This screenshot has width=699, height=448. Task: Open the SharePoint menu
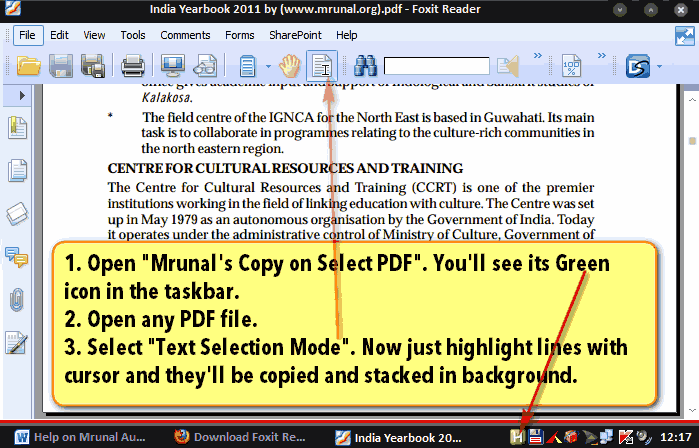coord(295,35)
